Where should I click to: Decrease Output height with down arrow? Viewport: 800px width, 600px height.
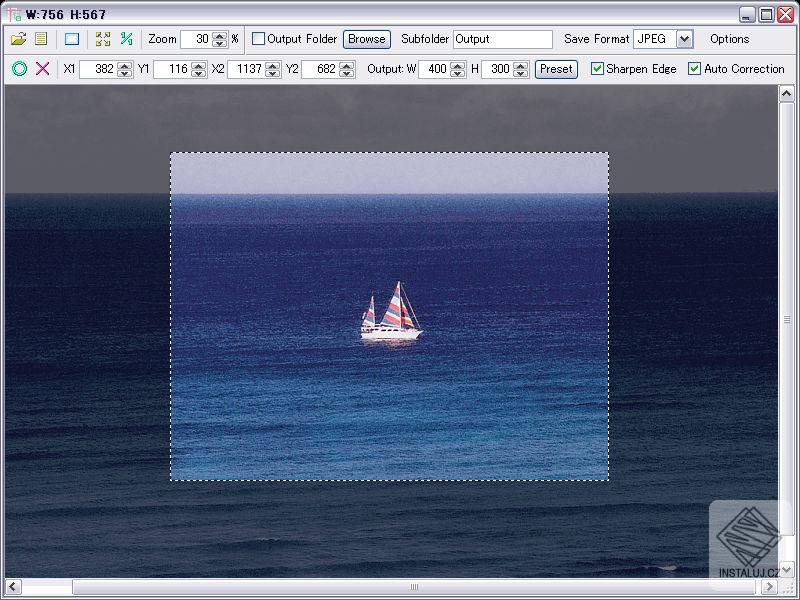[x=521, y=73]
